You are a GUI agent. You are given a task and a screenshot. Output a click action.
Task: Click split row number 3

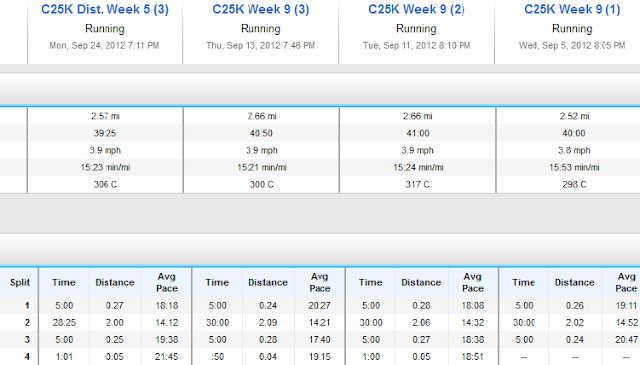(27, 340)
